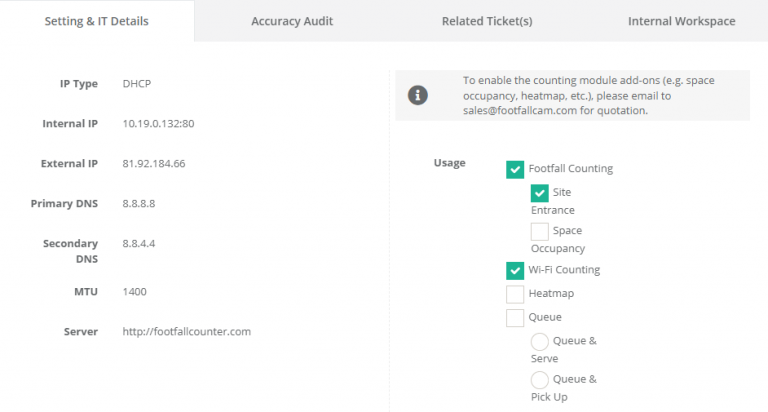Click the DHCP IP Type value
768x412 pixels.
[x=136, y=84]
